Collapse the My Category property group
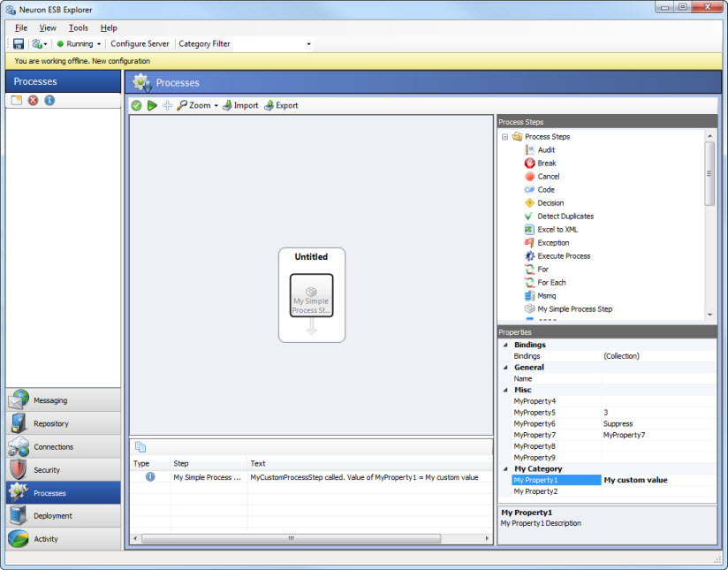This screenshot has height=570, width=728. tap(505, 468)
